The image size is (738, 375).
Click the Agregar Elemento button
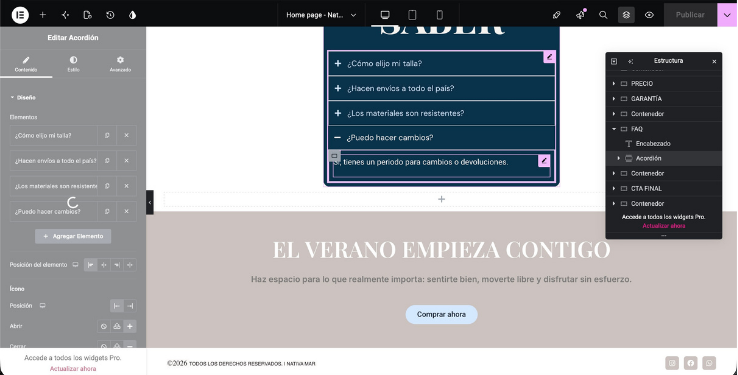(x=73, y=236)
